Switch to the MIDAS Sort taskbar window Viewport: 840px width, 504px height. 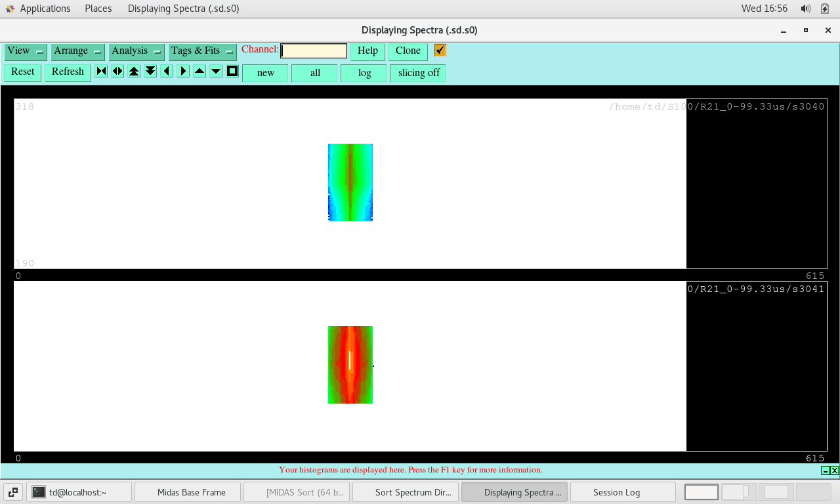[297, 492]
